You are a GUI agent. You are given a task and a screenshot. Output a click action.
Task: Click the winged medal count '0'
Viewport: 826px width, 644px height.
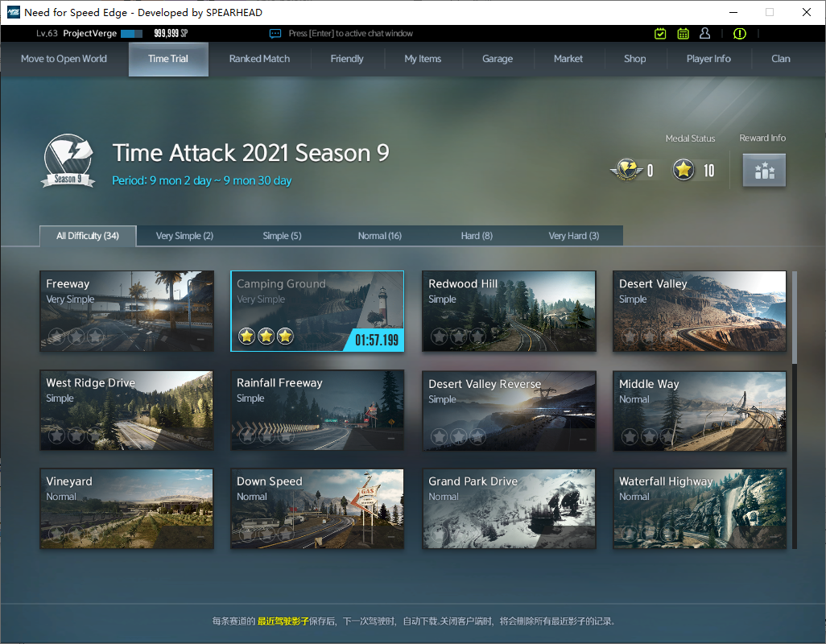[x=650, y=171]
